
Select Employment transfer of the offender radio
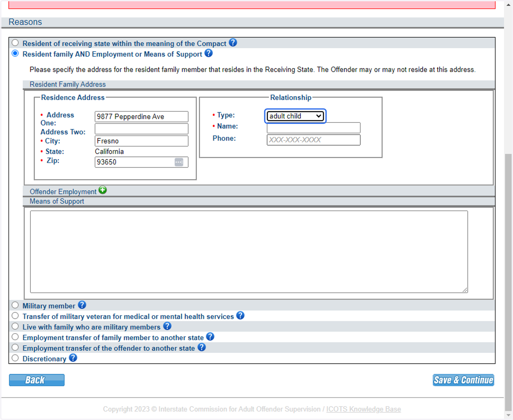pyautogui.click(x=15, y=347)
